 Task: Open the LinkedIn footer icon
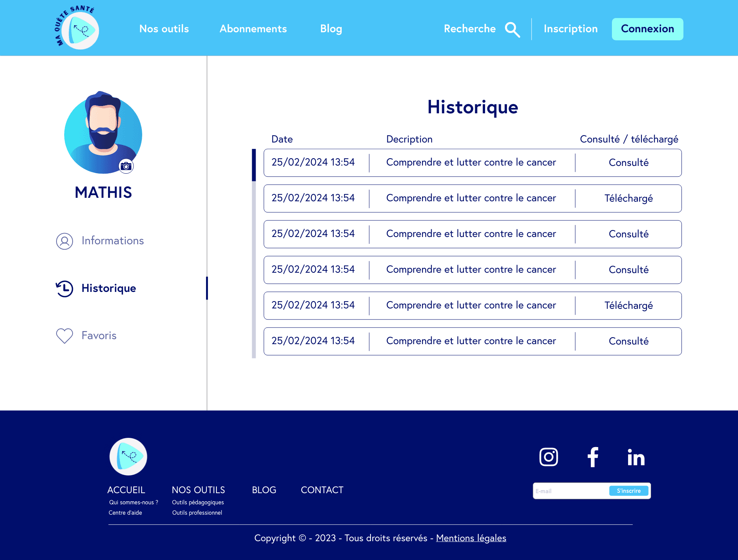click(636, 457)
